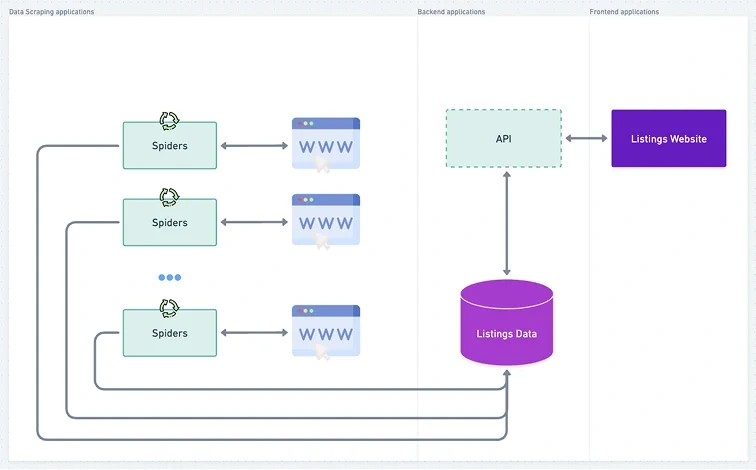
Task: Click the Data Scraping applications label
Action: [52, 12]
